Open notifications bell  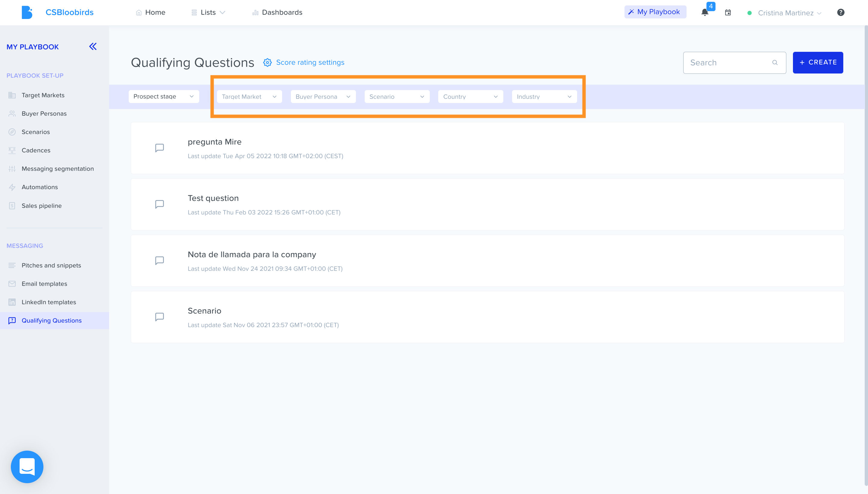pyautogui.click(x=705, y=13)
